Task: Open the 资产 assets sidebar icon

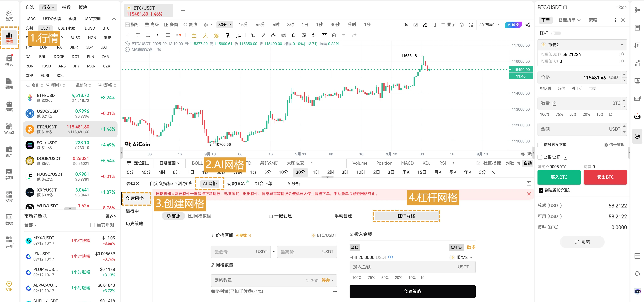Action: [9, 151]
